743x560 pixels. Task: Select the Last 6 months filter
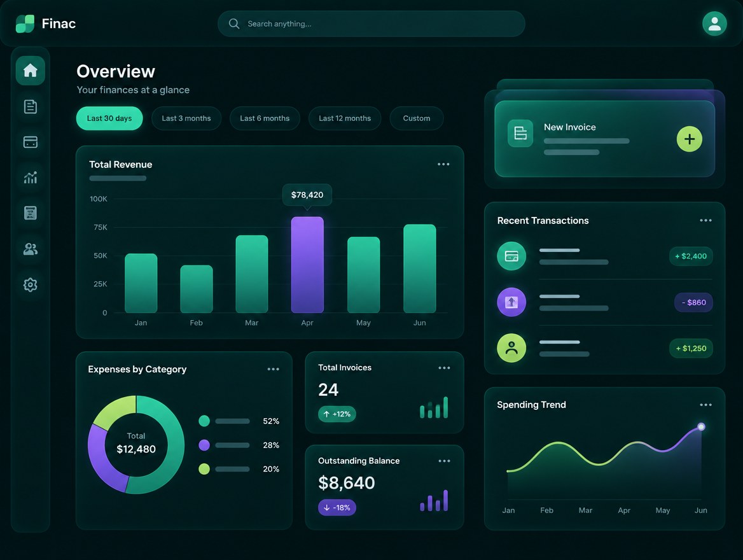265,118
